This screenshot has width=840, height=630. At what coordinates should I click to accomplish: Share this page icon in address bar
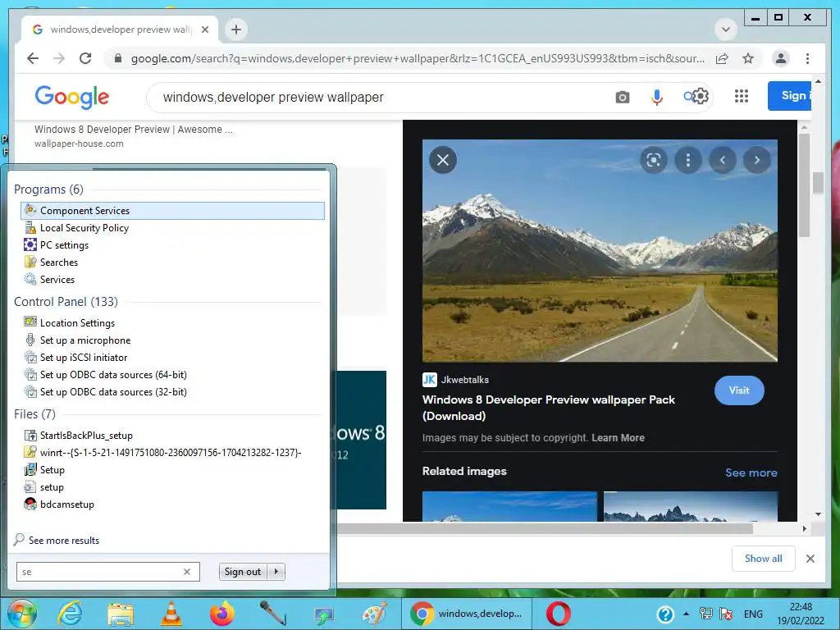point(722,58)
